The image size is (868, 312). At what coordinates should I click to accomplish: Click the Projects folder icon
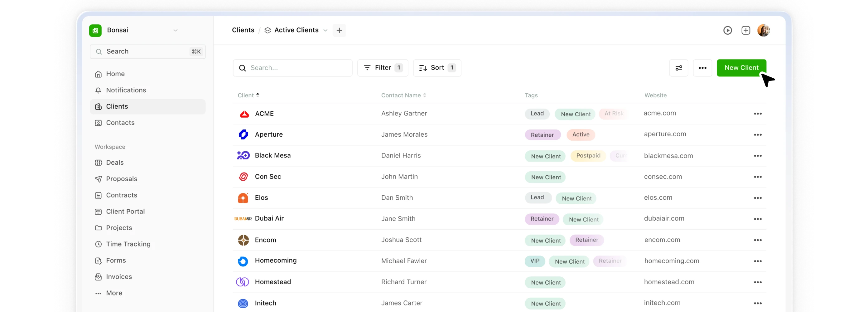[x=99, y=228]
